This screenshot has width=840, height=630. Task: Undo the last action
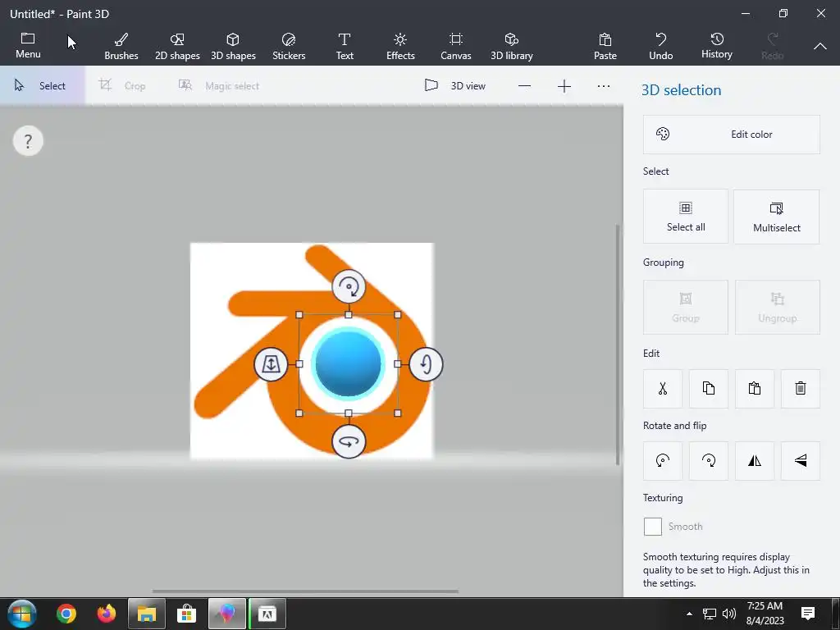[661, 46]
